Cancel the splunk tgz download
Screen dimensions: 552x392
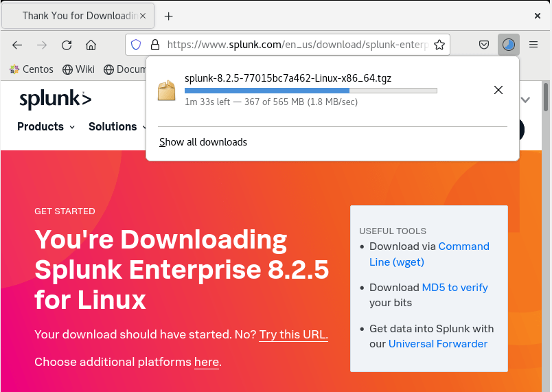[x=498, y=90]
